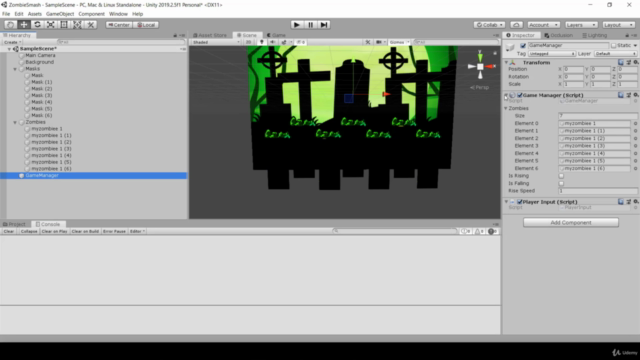Switch to the Lighting tab
The width and height of the screenshot is (640, 360).
pyautogui.click(x=595, y=35)
